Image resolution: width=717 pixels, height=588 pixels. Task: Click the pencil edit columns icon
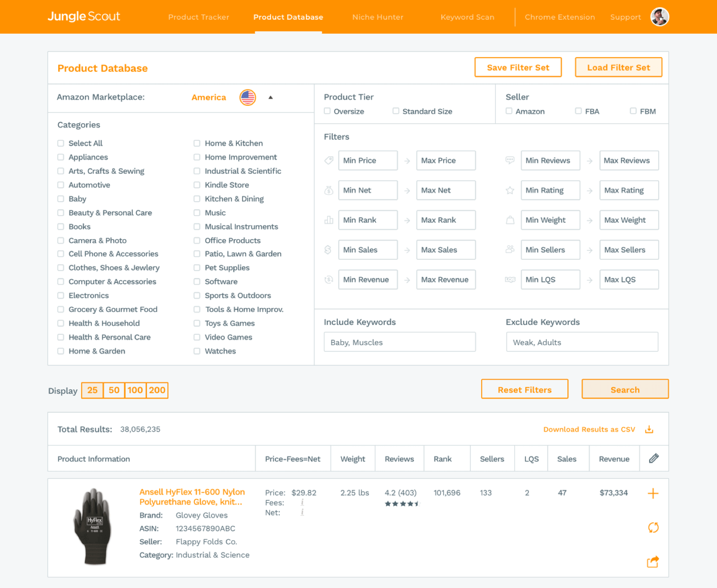[x=653, y=459]
